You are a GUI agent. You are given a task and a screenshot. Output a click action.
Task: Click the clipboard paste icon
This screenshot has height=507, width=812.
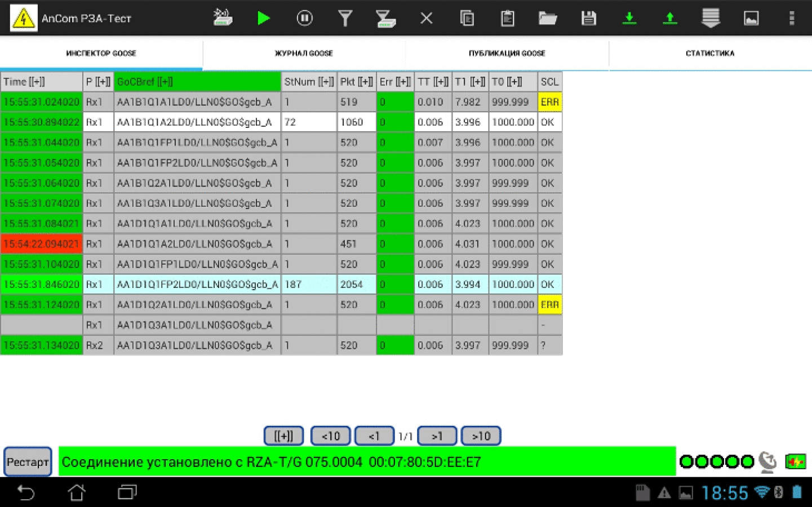508,19
